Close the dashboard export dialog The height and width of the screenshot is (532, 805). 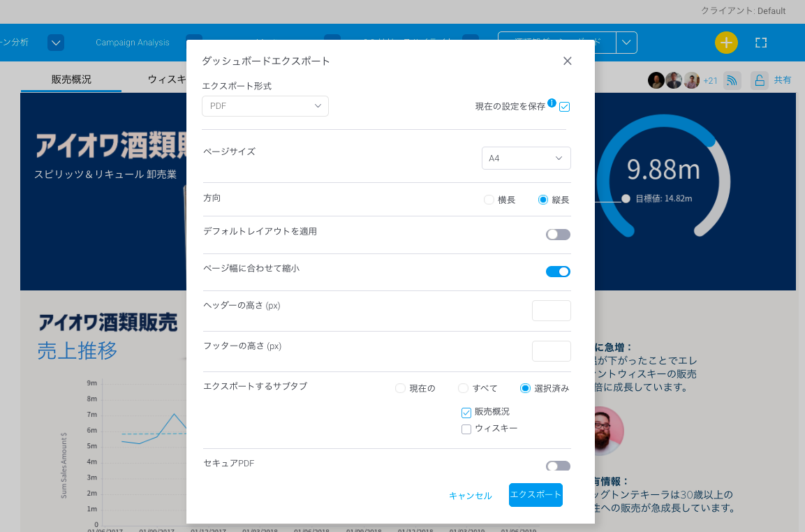pyautogui.click(x=567, y=61)
